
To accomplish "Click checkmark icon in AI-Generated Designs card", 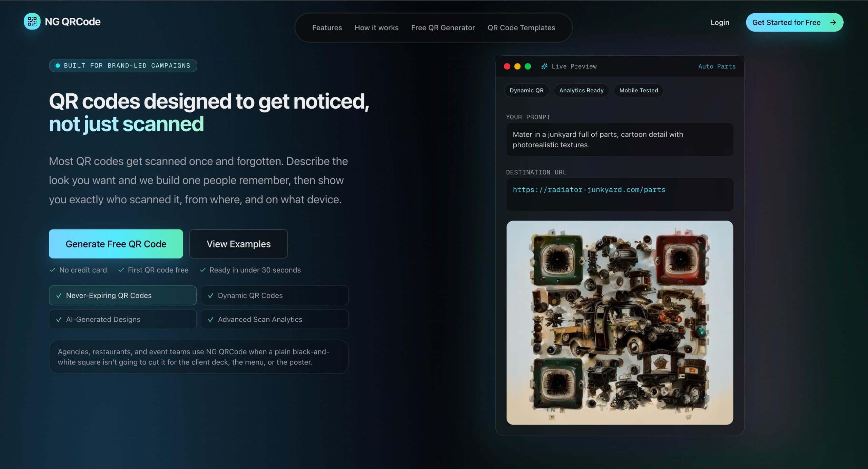I will pyautogui.click(x=59, y=320).
